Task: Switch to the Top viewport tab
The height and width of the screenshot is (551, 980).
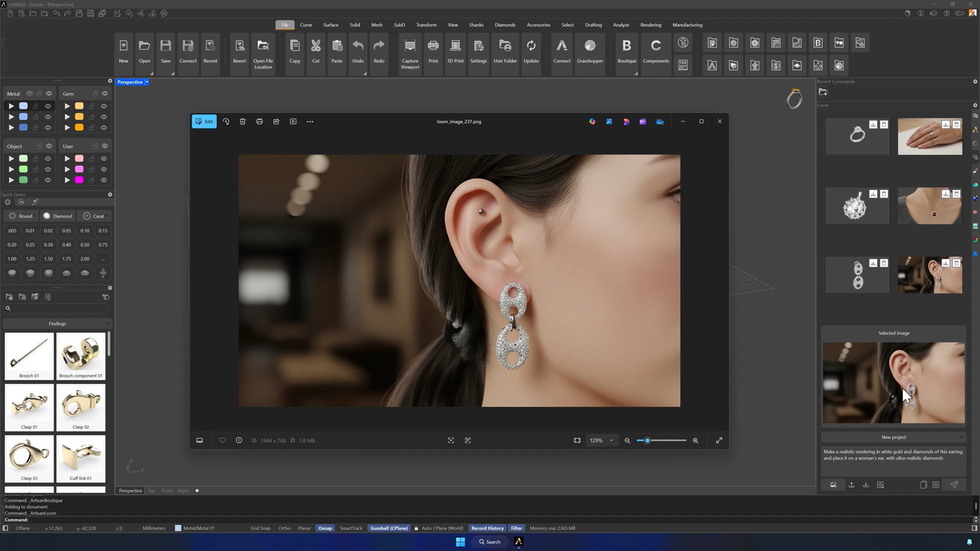Action: coord(151,491)
